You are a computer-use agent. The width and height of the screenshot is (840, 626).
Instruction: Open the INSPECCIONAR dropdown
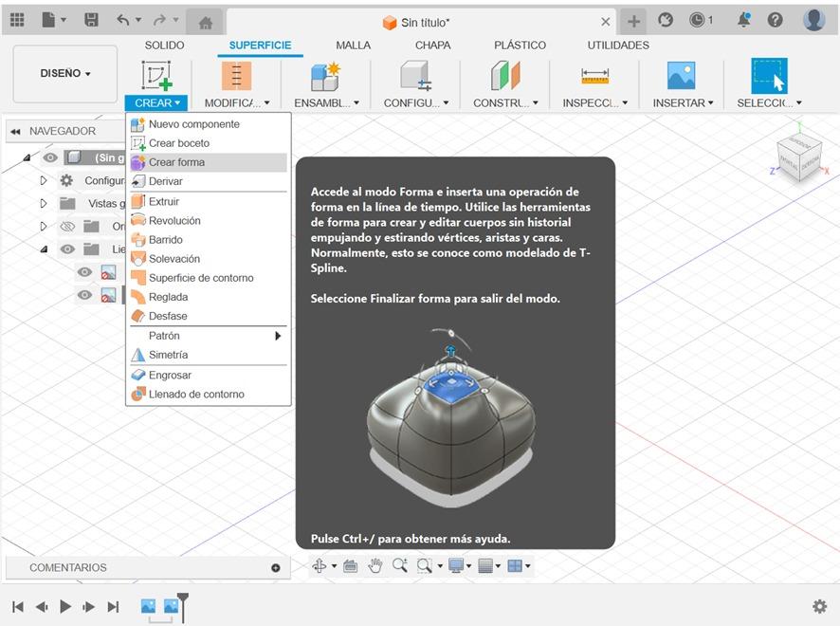coord(594,102)
